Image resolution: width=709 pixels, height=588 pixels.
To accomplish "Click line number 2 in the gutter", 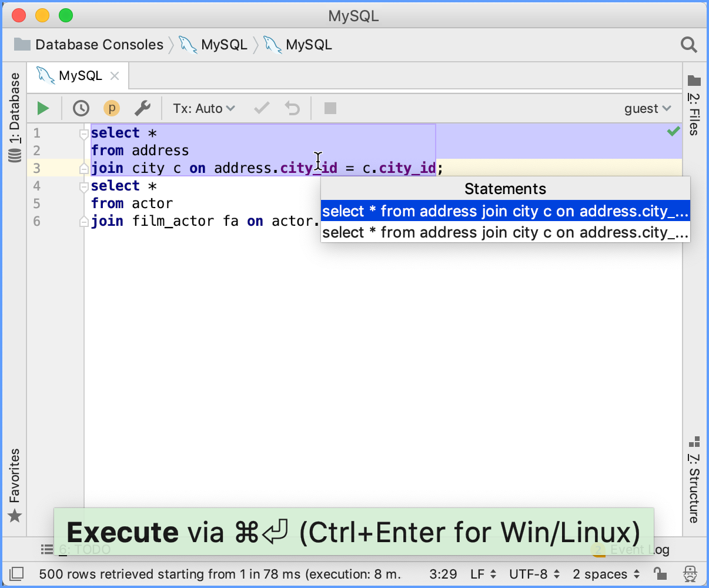I will (36, 151).
